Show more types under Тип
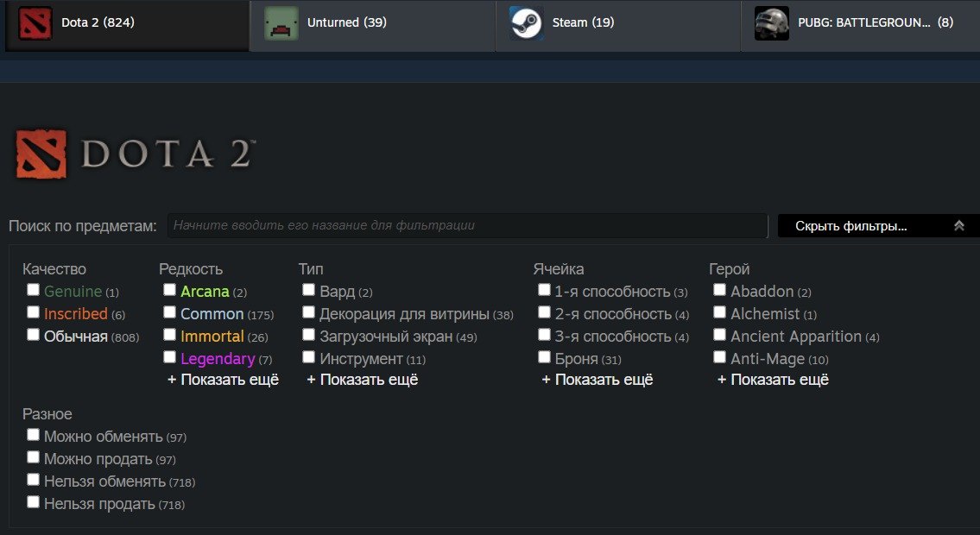The height and width of the screenshot is (535, 980). coord(363,380)
